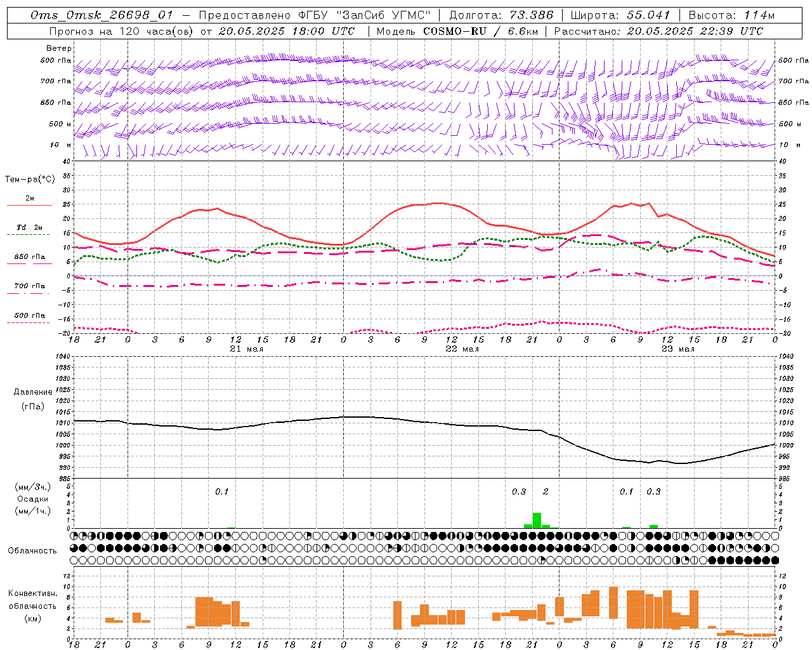Click the "Ветер" wind panel label

(59, 48)
